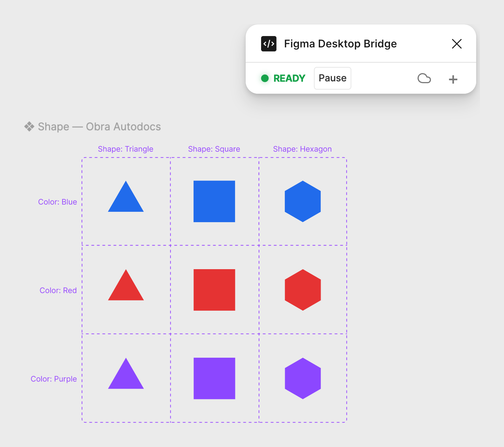Viewport: 504px width, 447px height.
Task: Select the red hexagon variant
Action: pyautogui.click(x=303, y=290)
